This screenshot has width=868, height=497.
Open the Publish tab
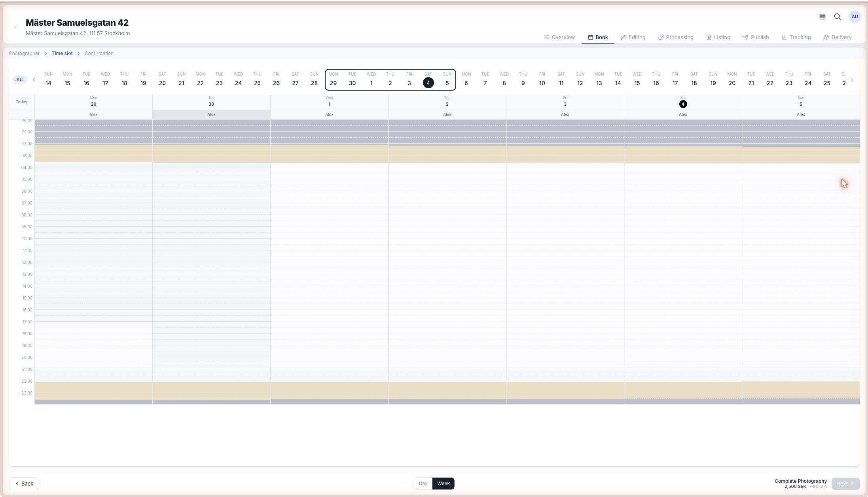pyautogui.click(x=756, y=37)
